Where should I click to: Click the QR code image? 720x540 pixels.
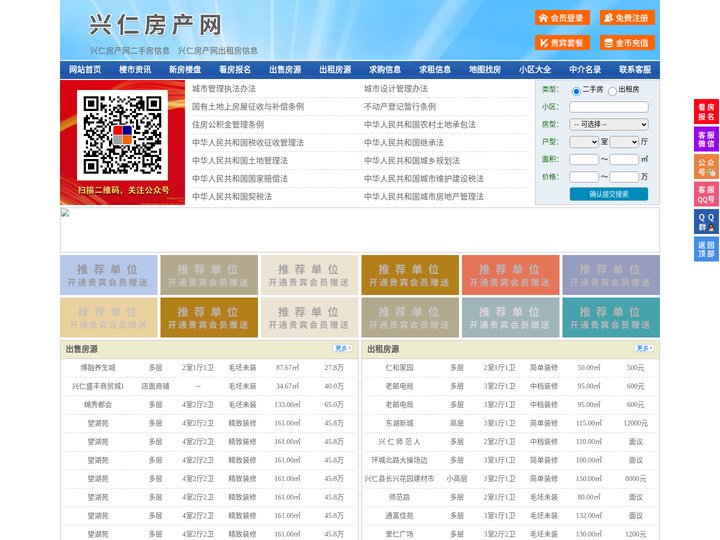point(122,135)
